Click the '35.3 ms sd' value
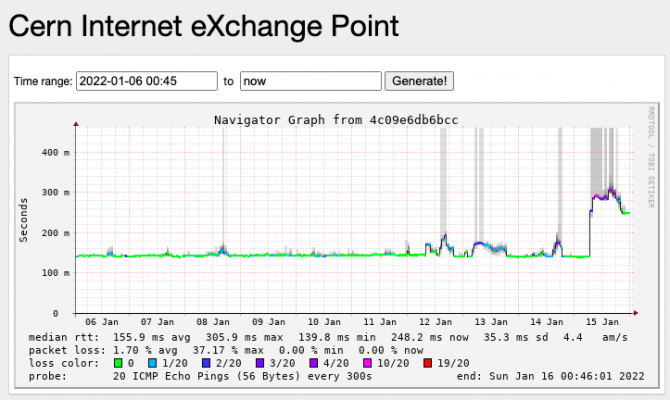Image resolution: width=670 pixels, height=400 pixels. [516, 337]
